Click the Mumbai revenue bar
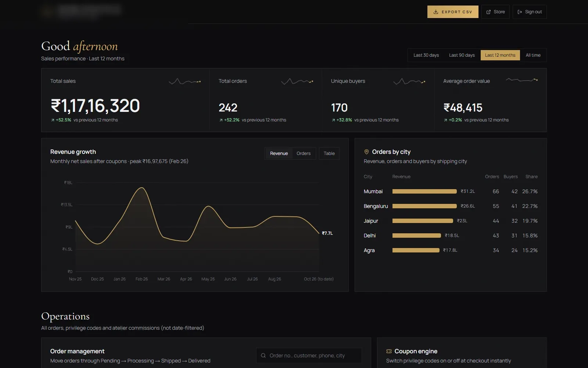Screen dimensions: 588x368 pyautogui.click(x=424, y=191)
